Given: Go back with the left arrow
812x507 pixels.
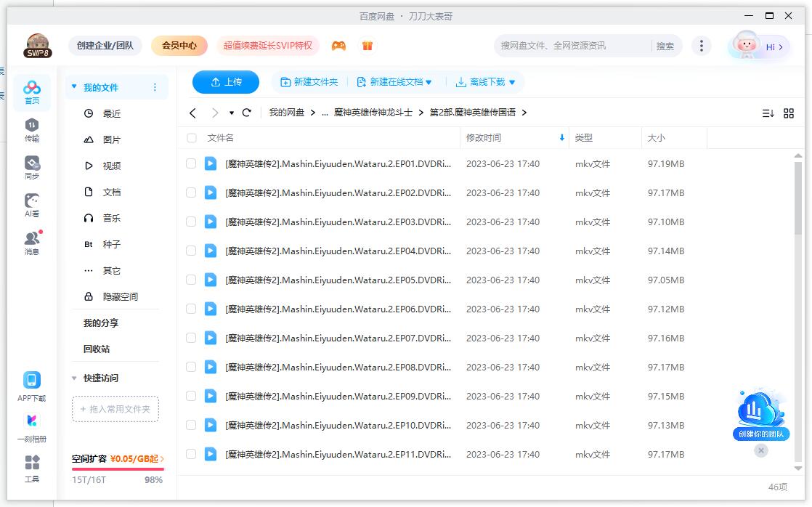Looking at the screenshot, I should [x=192, y=113].
